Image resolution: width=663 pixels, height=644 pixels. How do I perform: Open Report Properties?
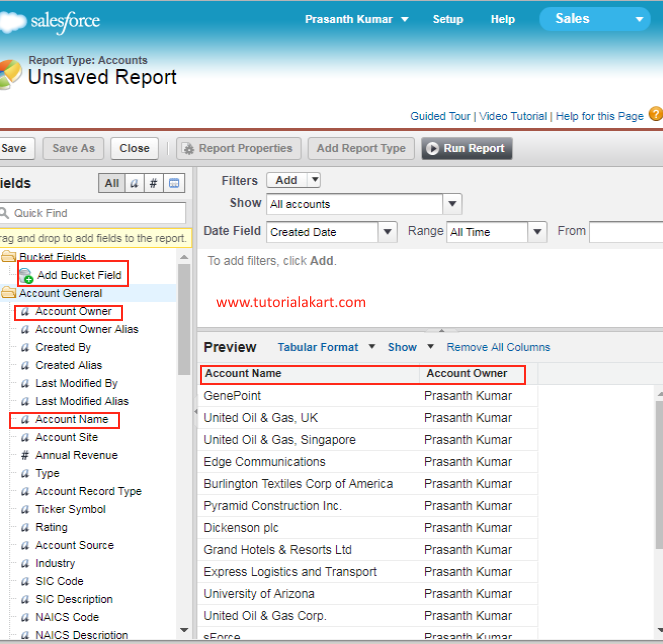[x=238, y=148]
